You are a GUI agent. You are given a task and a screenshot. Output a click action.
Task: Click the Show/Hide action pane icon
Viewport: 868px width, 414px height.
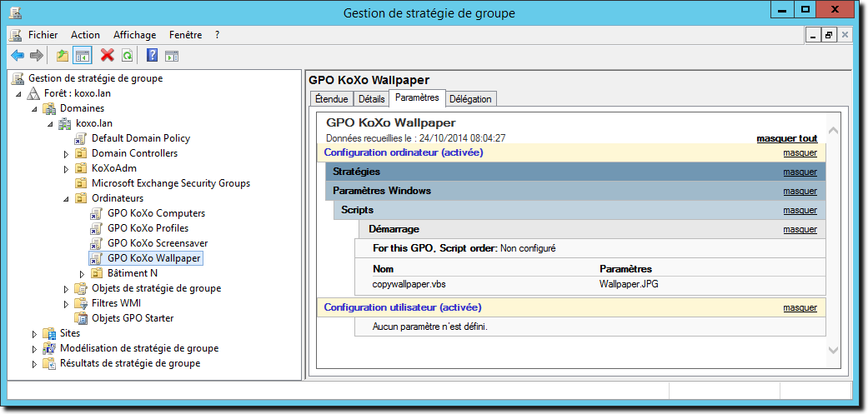pos(172,55)
